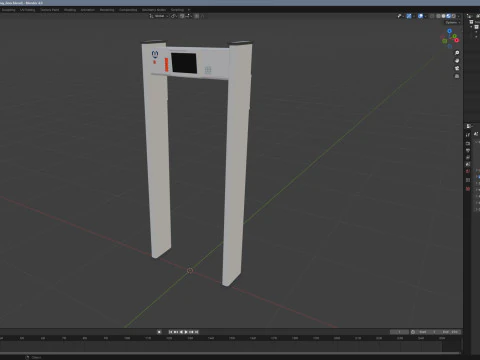
Task: Open the outliner editor type menu
Action: (x=470, y=16)
